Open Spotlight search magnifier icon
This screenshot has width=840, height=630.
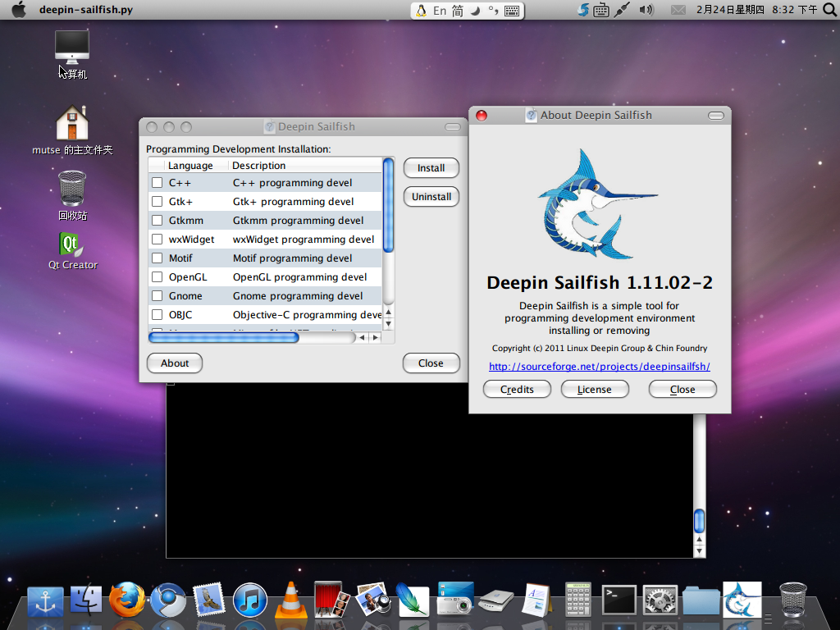tap(830, 10)
